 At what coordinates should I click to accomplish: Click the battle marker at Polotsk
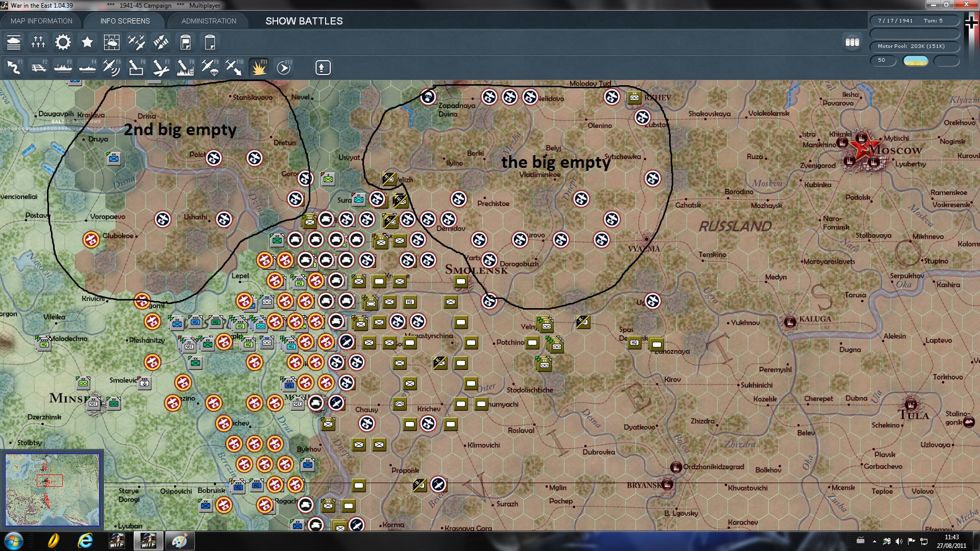pyautogui.click(x=213, y=158)
